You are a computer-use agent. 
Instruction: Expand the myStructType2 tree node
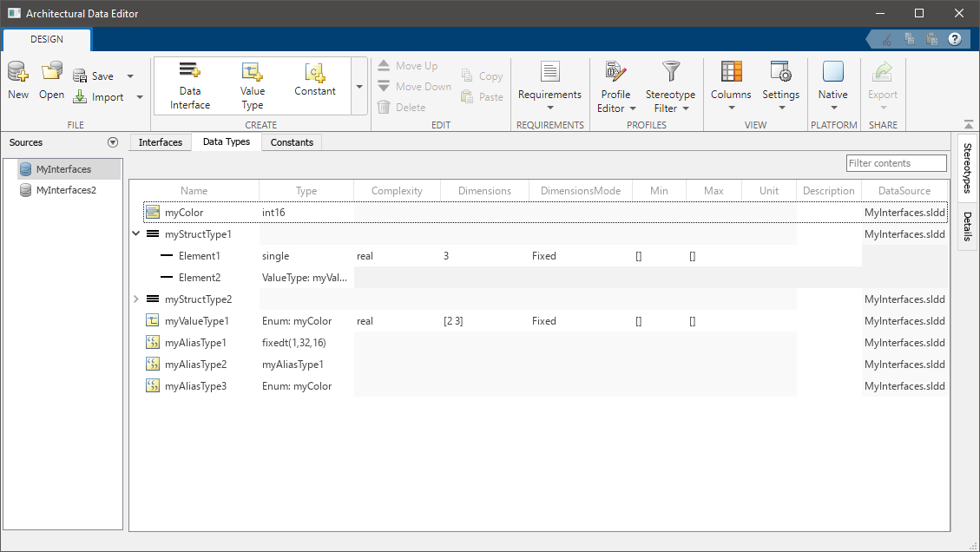coord(136,299)
